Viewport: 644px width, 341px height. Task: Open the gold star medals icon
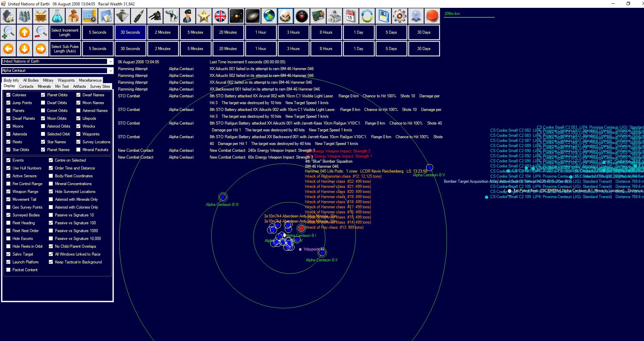tap(204, 16)
